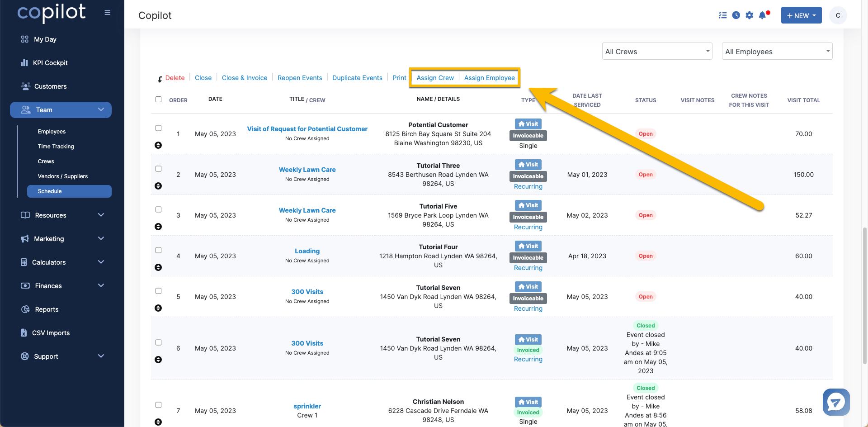The image size is (868, 427).
Task: Click the minus circle icon on row 3
Action: click(x=158, y=227)
